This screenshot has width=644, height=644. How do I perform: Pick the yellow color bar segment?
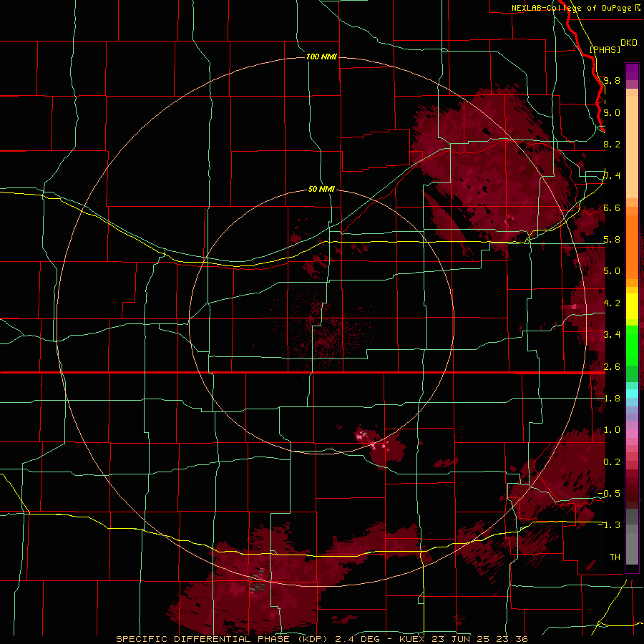coord(632,306)
